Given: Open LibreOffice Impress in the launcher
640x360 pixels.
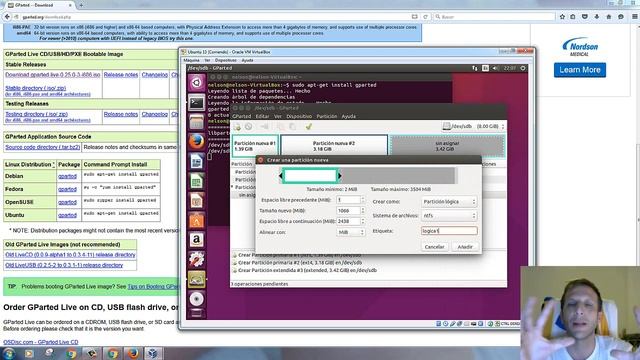Looking at the screenshot, I should point(196,201).
